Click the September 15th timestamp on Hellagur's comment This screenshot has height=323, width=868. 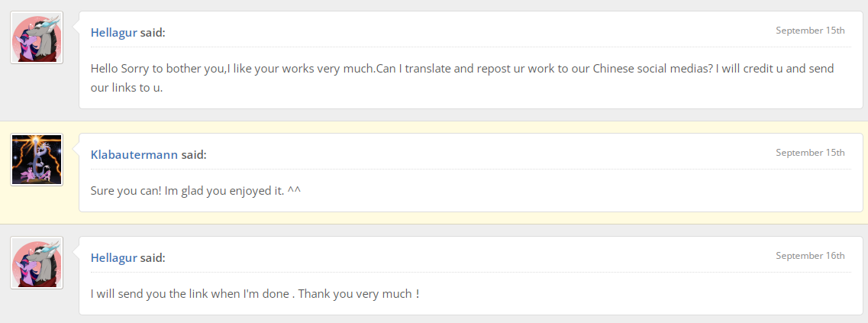pyautogui.click(x=810, y=31)
